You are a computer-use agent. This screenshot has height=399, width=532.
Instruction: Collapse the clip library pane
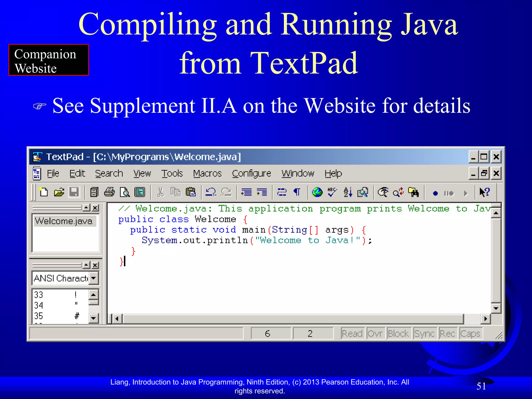[87, 265]
